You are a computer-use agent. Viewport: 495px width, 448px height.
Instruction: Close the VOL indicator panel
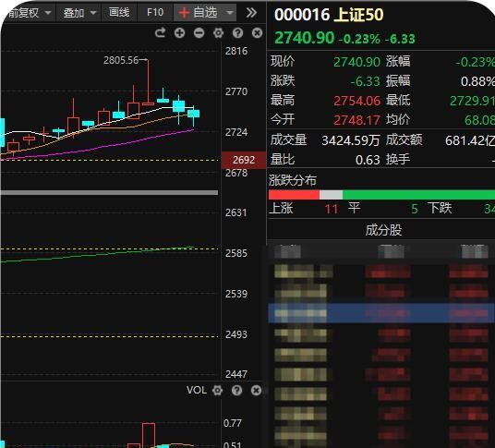tap(257, 391)
